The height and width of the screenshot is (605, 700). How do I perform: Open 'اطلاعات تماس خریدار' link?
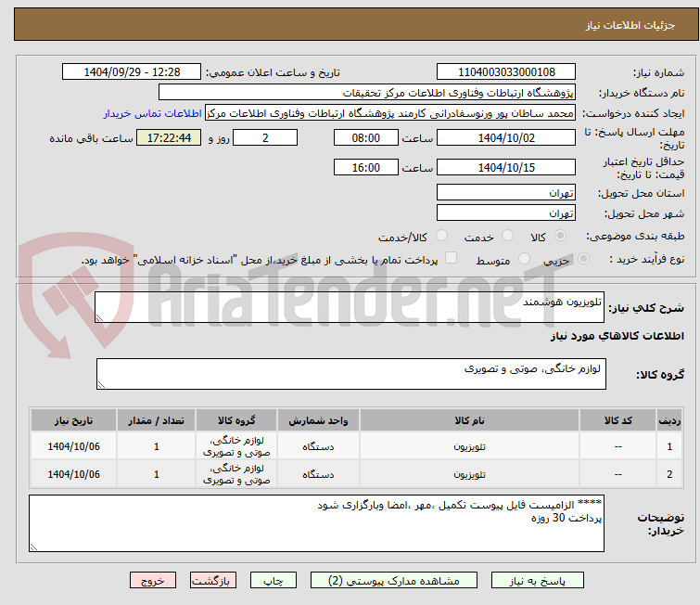pyautogui.click(x=153, y=113)
